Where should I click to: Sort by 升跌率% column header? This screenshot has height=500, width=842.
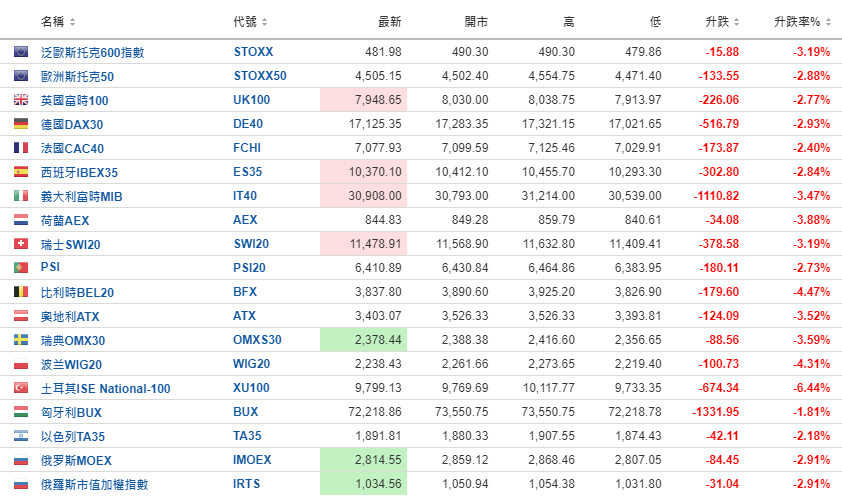[801, 21]
